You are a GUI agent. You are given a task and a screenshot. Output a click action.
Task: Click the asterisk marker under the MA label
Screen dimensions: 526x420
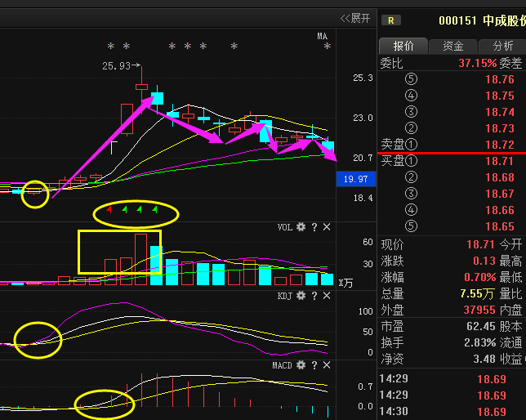327,46
